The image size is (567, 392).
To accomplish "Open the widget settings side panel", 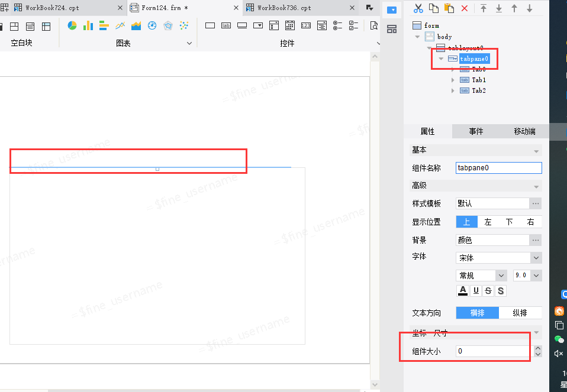I will coord(392,10).
